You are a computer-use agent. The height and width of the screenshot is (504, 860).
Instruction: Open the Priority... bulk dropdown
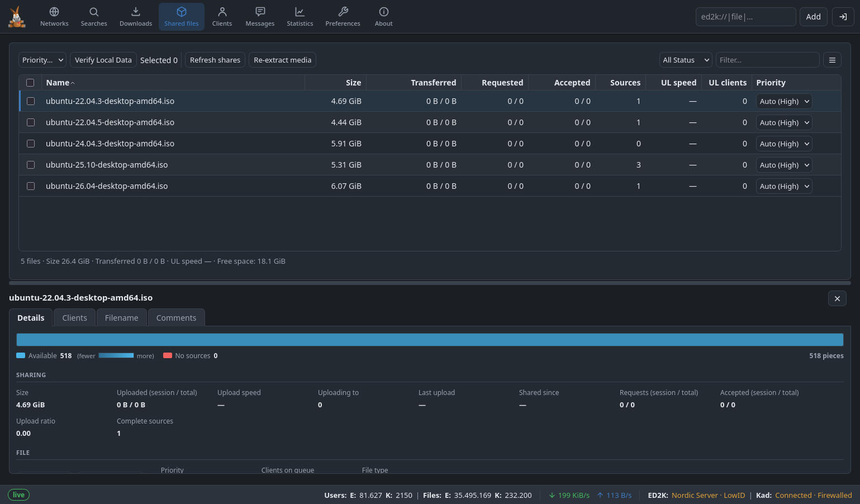(42, 60)
